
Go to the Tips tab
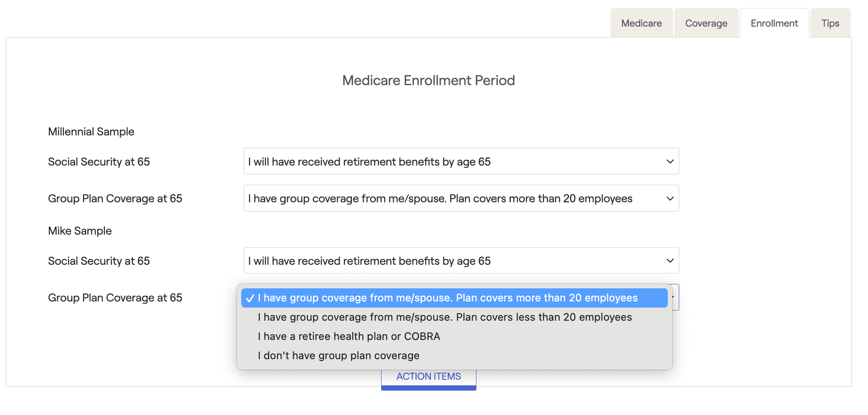[x=830, y=23]
